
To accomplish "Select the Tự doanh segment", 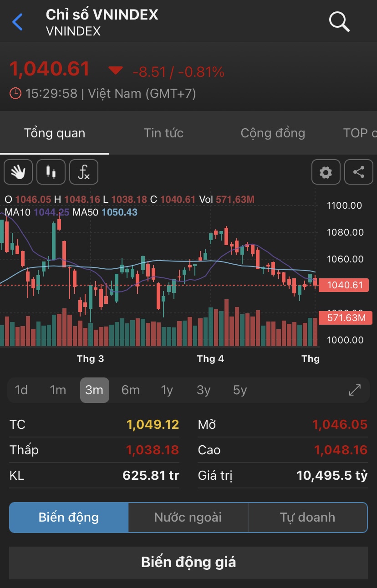I will click(x=307, y=517).
